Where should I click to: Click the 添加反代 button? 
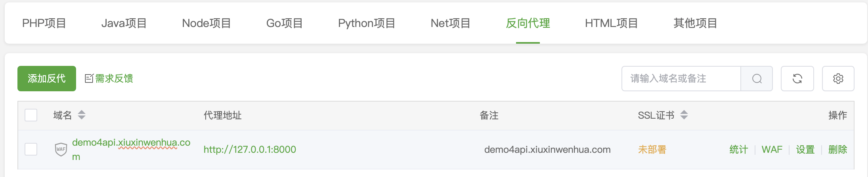(47, 79)
